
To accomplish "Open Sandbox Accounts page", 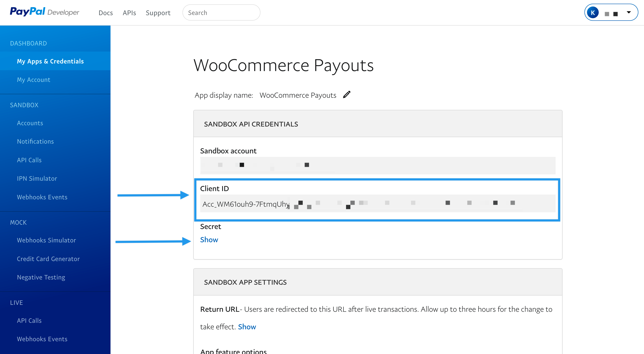I will coord(30,123).
